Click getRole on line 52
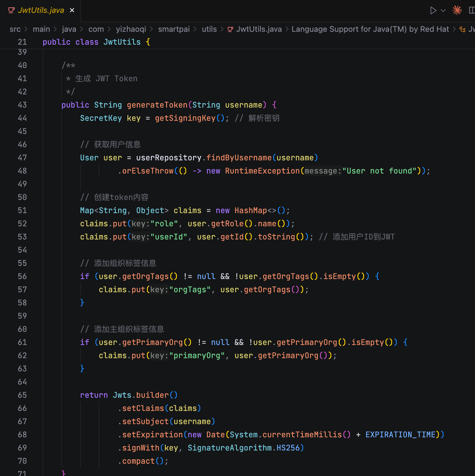This screenshot has width=475, height=476. pos(228,224)
